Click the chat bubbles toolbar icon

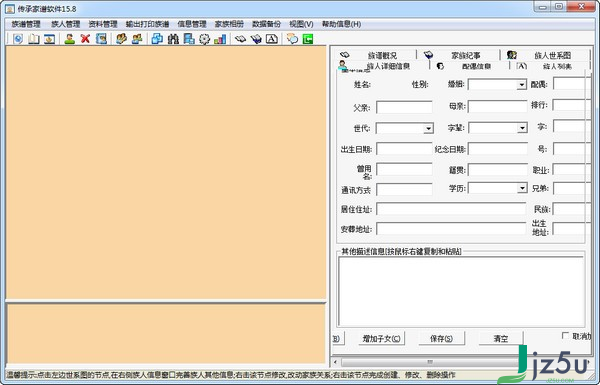(292, 39)
